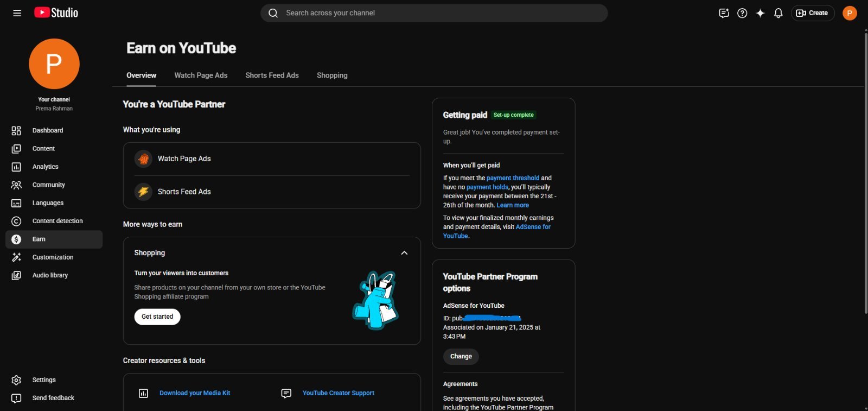868x411 pixels.
Task: Click Send feedback label in sidebar
Action: point(53,398)
